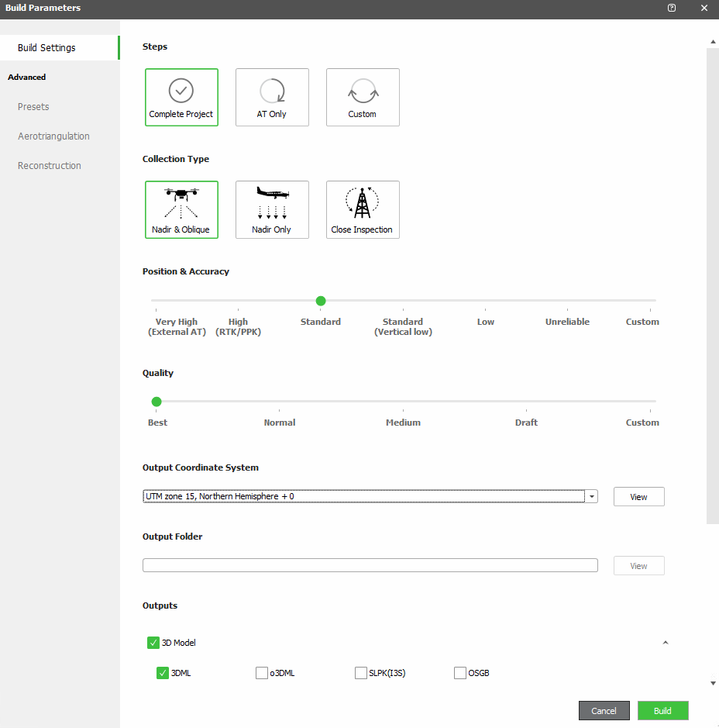Start processing with the Build button
Viewport: 719px width, 728px height.
pyautogui.click(x=662, y=710)
